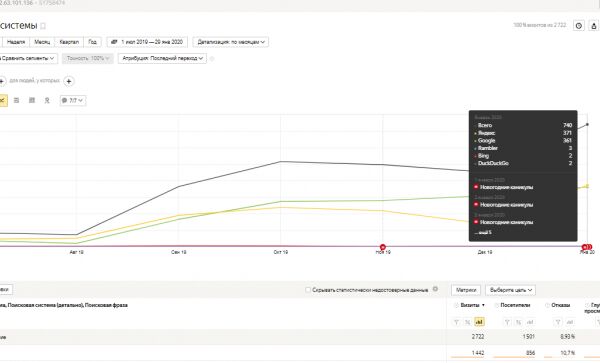Click the calendar date range 1 июл 2019 — 29 янв 2020

point(147,42)
